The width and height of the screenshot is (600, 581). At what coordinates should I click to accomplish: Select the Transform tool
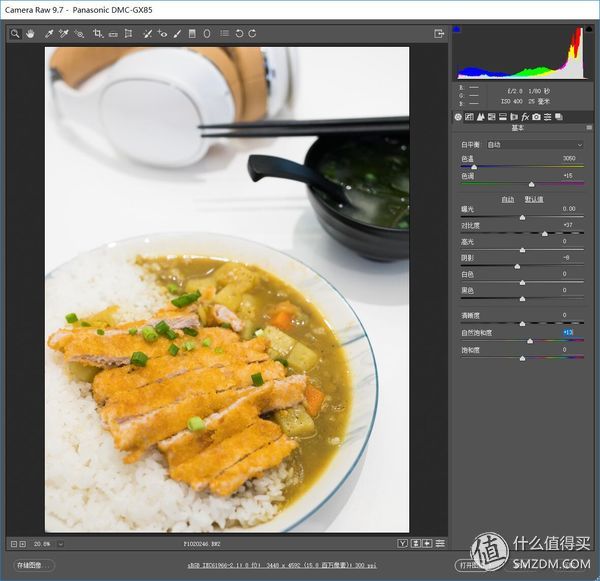click(x=129, y=34)
